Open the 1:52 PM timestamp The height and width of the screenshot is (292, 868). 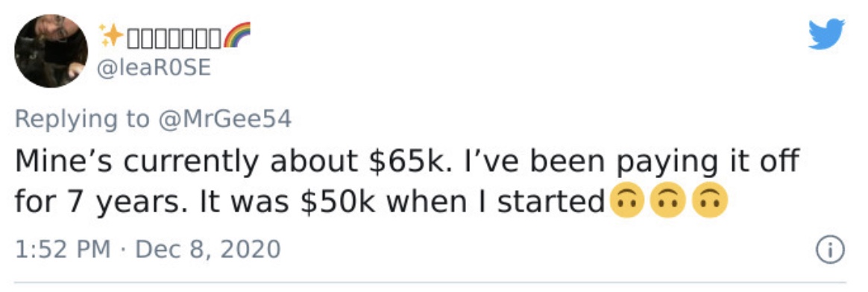coord(63,250)
